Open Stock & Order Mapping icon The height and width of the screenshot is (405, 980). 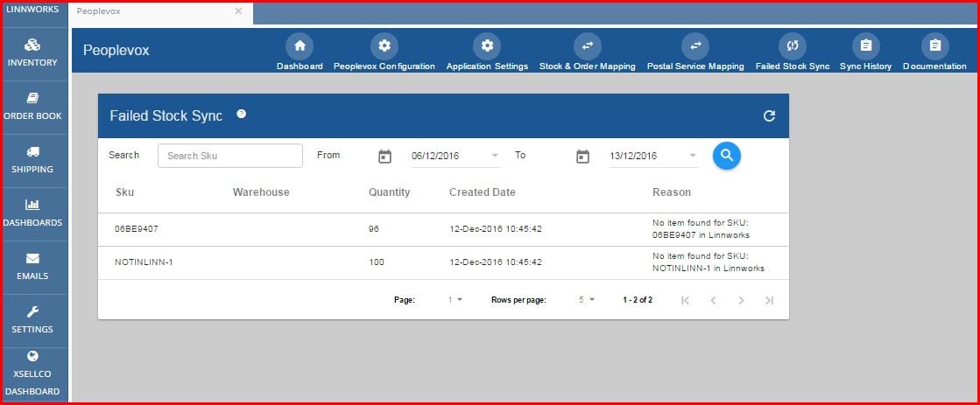588,46
